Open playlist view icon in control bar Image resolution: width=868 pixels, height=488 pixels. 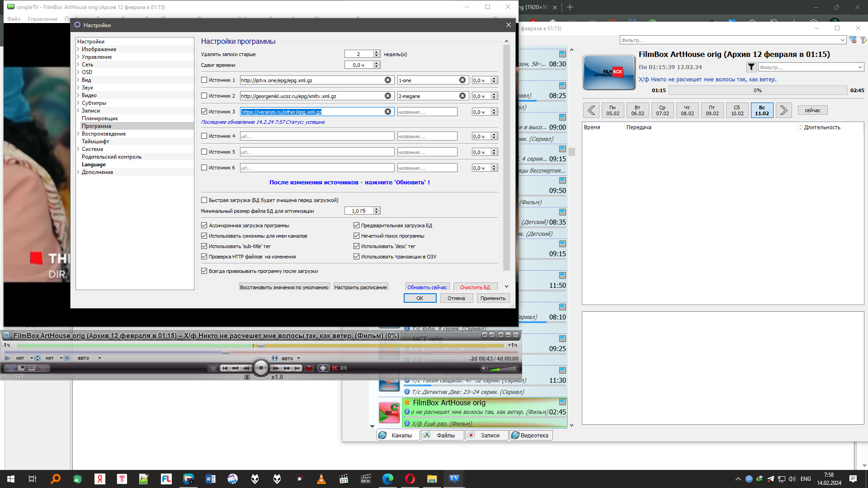[x=11, y=368]
